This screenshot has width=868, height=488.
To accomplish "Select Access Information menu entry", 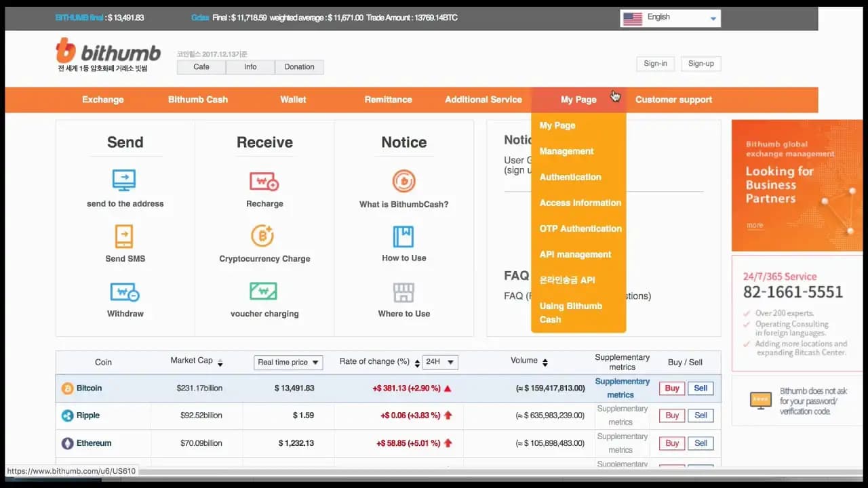I will click(x=580, y=203).
